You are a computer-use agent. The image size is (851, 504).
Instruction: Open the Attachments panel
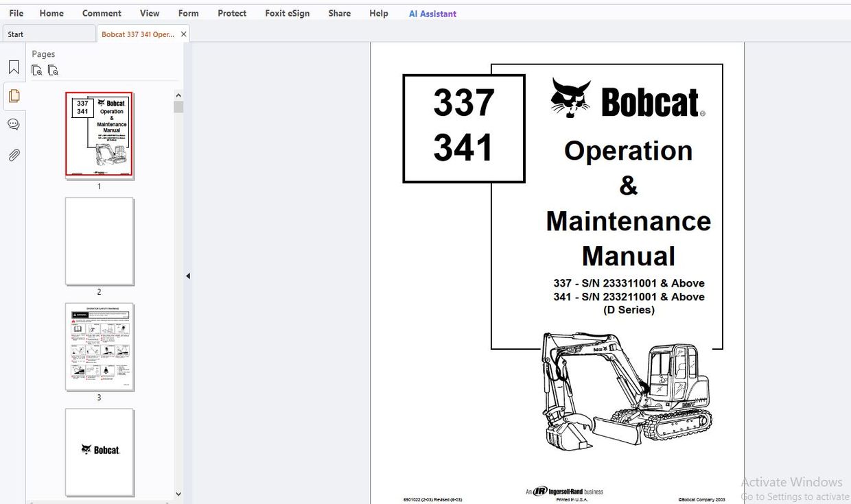(14, 155)
